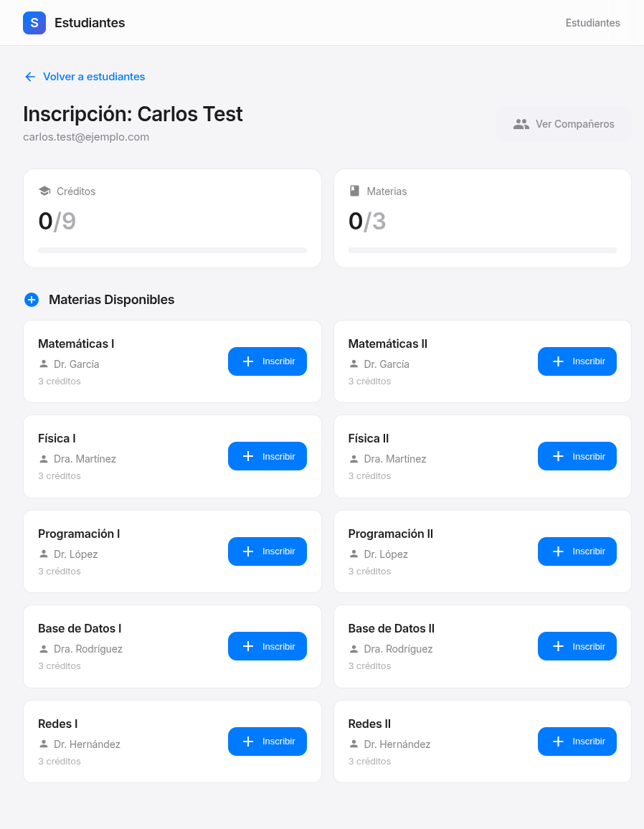The image size is (644, 829).
Task: Click the people icon in Ver Compañeros
Action: (521, 124)
